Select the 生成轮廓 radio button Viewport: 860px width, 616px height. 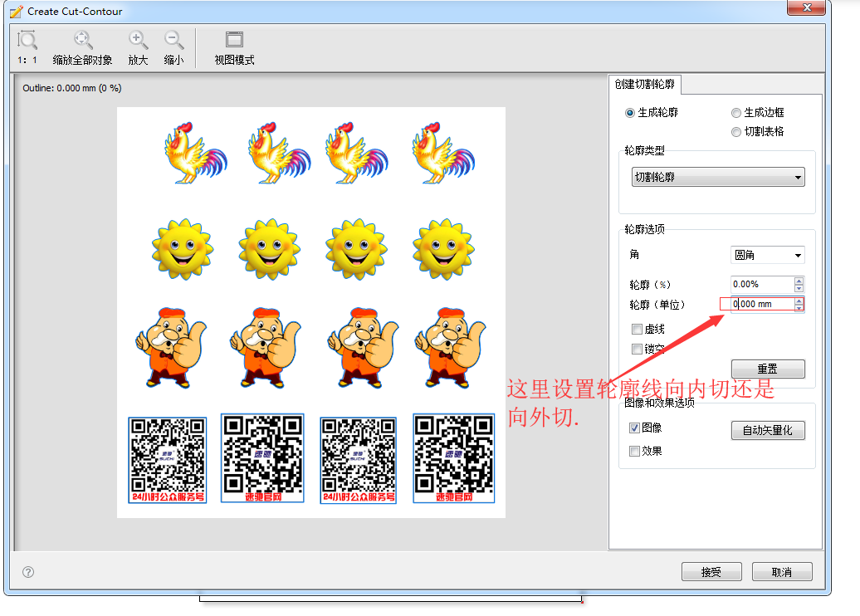point(629,113)
